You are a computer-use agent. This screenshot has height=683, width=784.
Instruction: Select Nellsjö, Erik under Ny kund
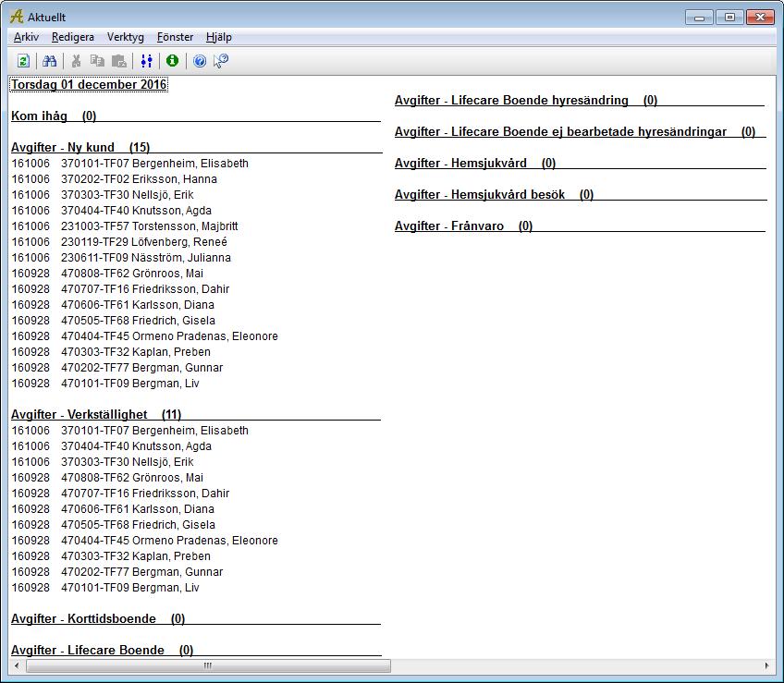(x=103, y=195)
